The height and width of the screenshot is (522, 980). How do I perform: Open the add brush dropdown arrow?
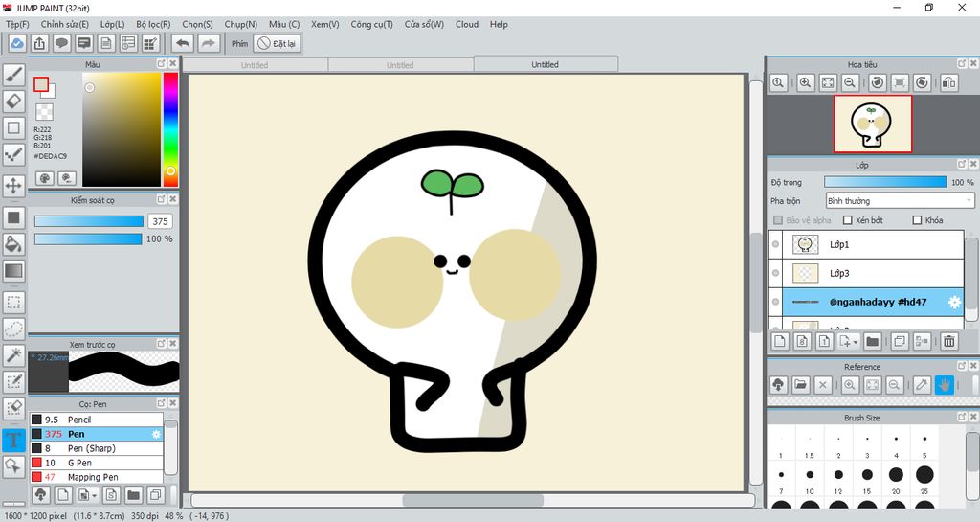[94, 495]
